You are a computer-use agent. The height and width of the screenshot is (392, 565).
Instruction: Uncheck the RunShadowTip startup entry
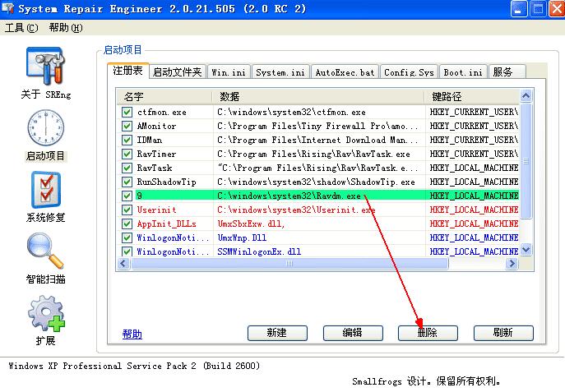127,182
